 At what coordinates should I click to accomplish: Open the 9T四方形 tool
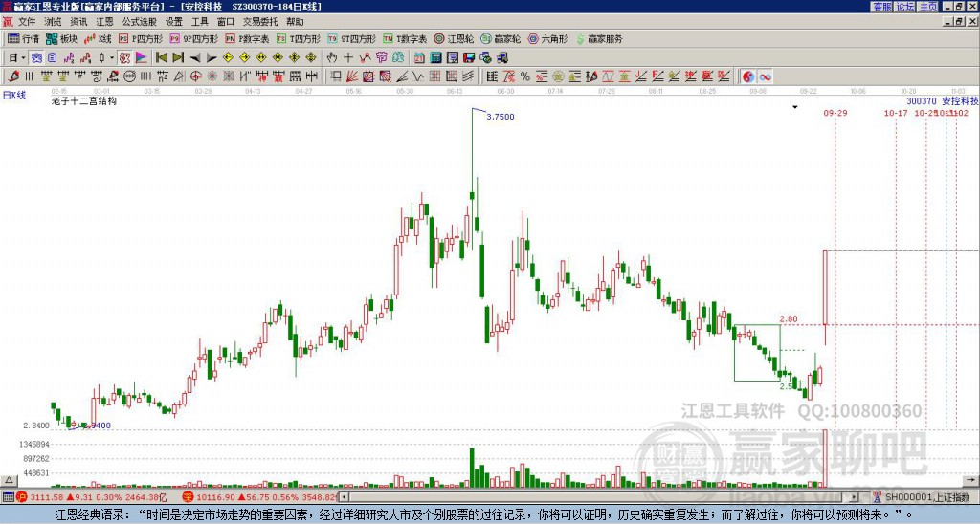pyautogui.click(x=352, y=38)
